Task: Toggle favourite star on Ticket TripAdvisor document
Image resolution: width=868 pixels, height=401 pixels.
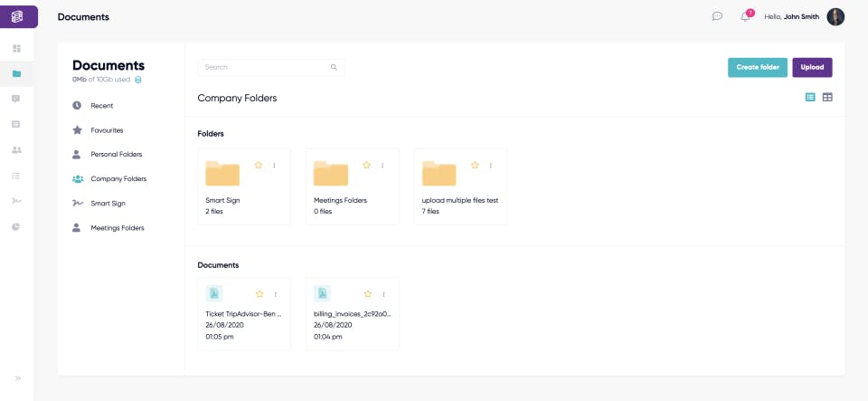Action: click(x=259, y=294)
